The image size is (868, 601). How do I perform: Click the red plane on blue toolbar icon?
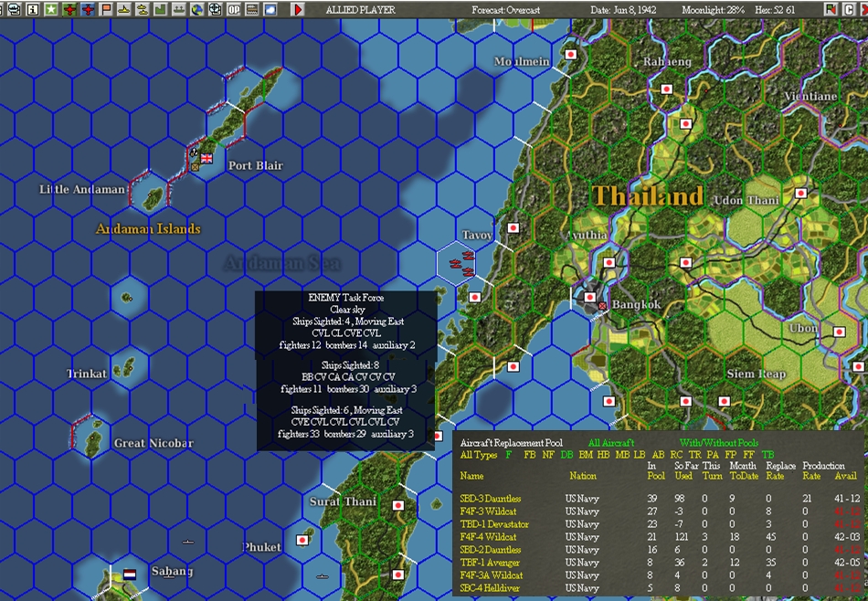coord(88,9)
